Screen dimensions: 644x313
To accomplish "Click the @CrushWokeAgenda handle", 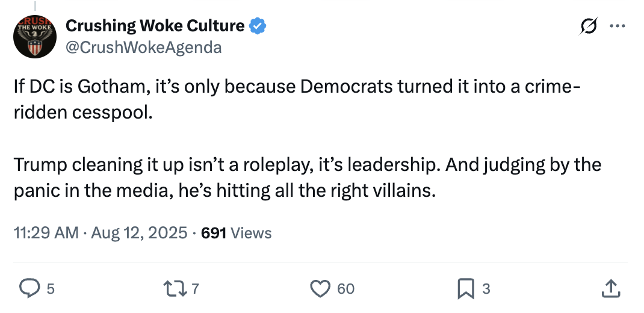I will [x=143, y=47].
